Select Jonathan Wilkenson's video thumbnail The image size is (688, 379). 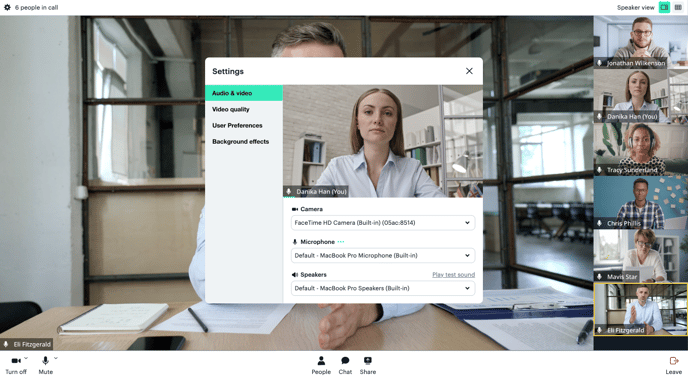[x=641, y=42]
